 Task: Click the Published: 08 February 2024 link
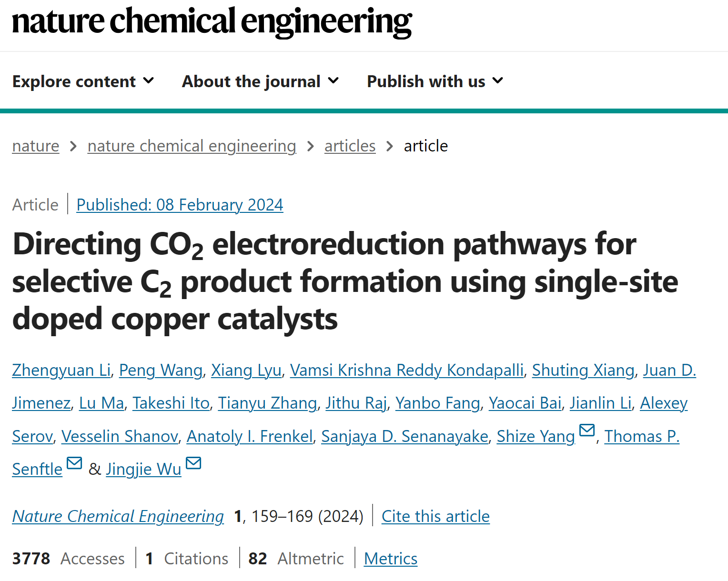(x=180, y=205)
